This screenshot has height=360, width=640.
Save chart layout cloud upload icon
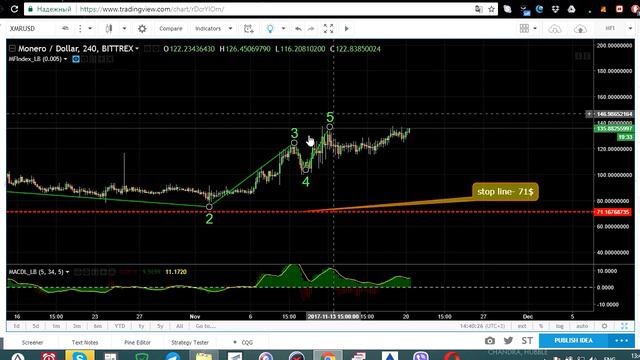pos(580,29)
